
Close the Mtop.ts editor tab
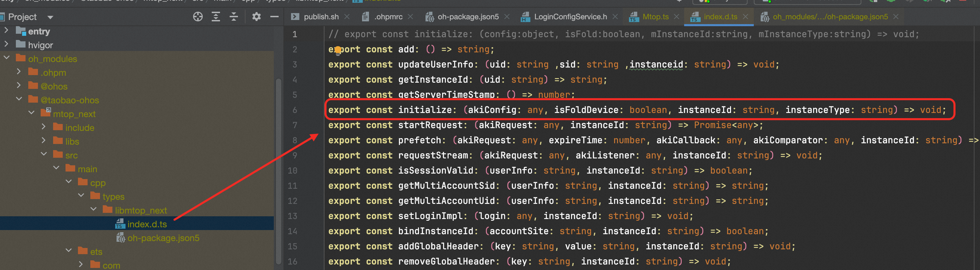pos(676,17)
